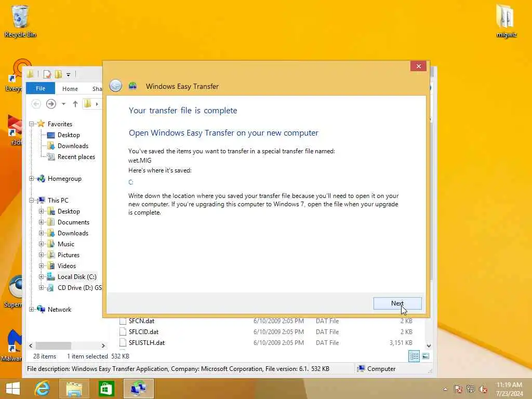Switch to the Home ribbon tab
Viewport: 532px width, 399px height.
pos(70,88)
